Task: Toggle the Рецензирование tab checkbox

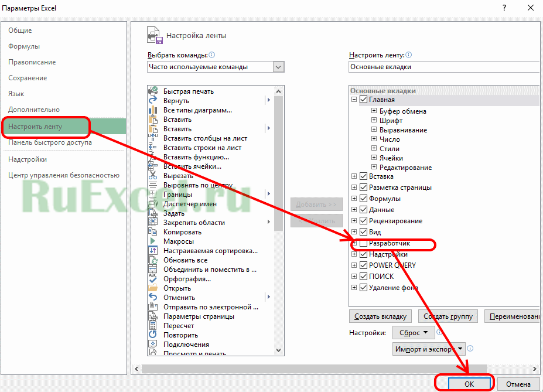Action: pos(363,220)
